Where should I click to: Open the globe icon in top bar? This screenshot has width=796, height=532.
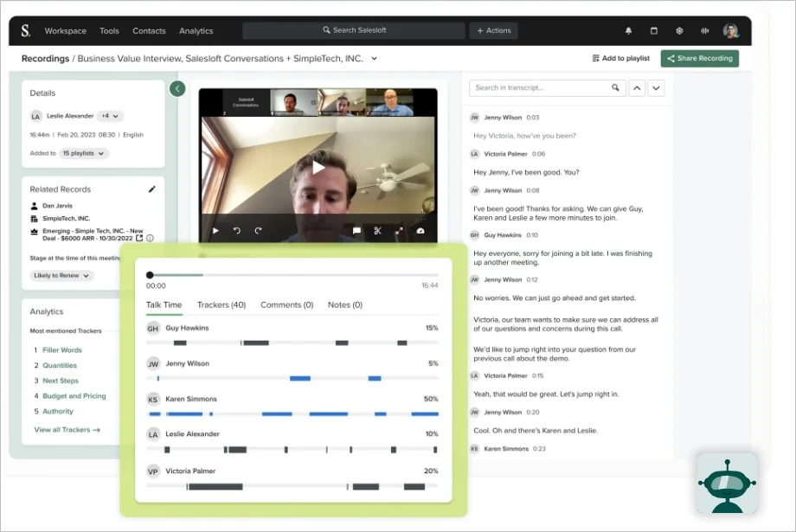tap(679, 31)
